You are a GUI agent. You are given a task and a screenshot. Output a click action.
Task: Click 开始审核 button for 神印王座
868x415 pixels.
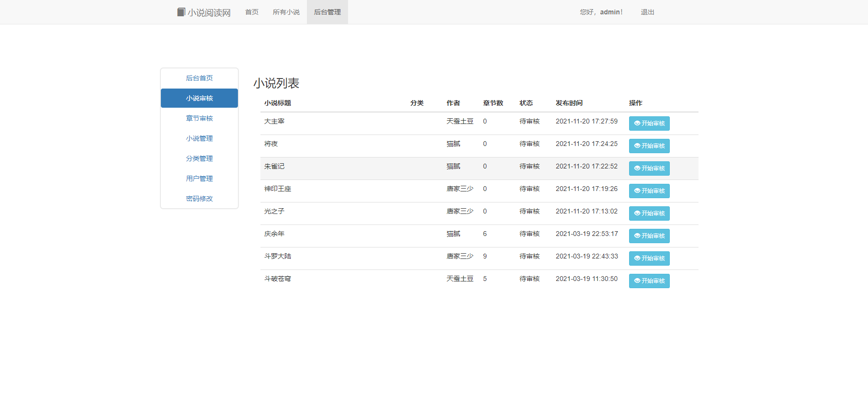(649, 191)
